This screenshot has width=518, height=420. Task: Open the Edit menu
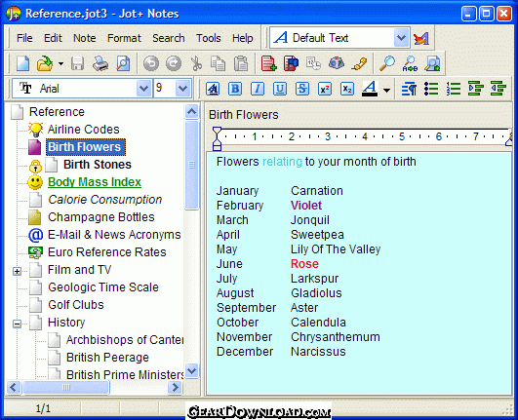point(53,38)
